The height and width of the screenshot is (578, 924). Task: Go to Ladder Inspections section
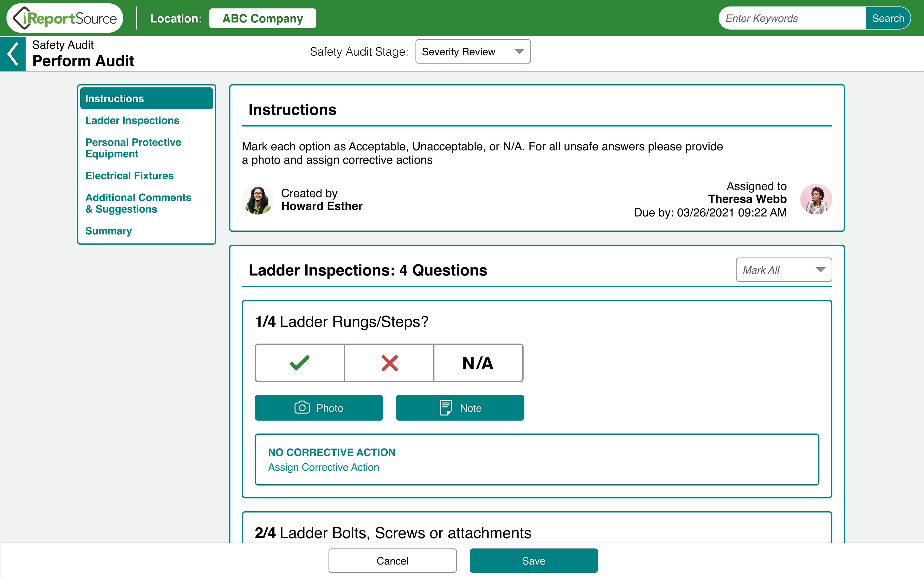(132, 120)
